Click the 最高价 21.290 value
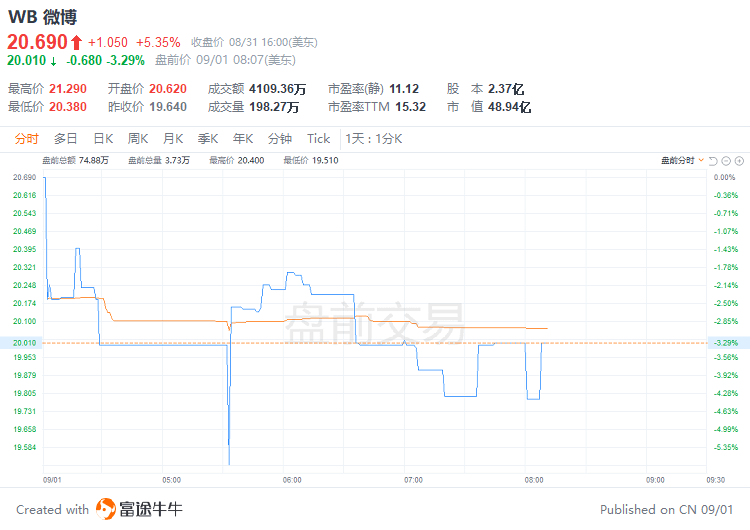 pos(68,89)
